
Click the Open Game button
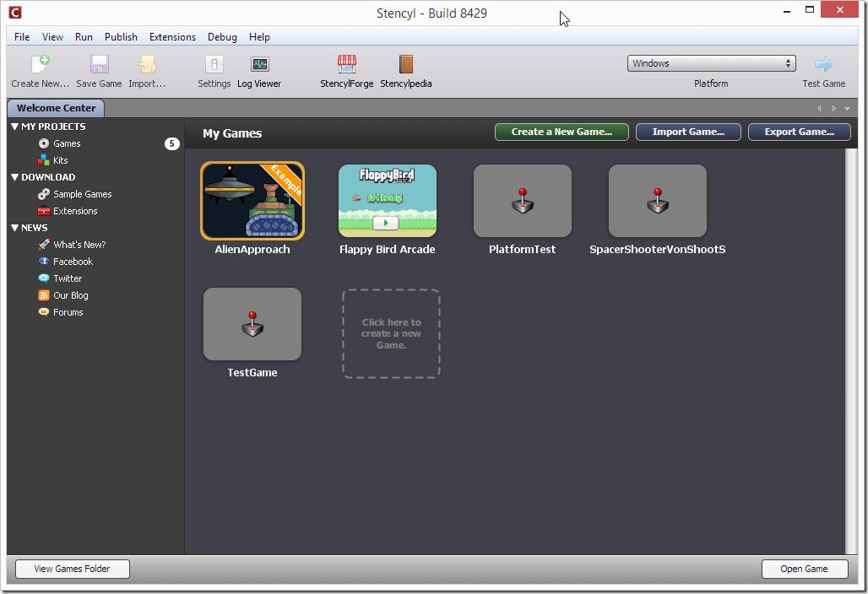pos(805,570)
